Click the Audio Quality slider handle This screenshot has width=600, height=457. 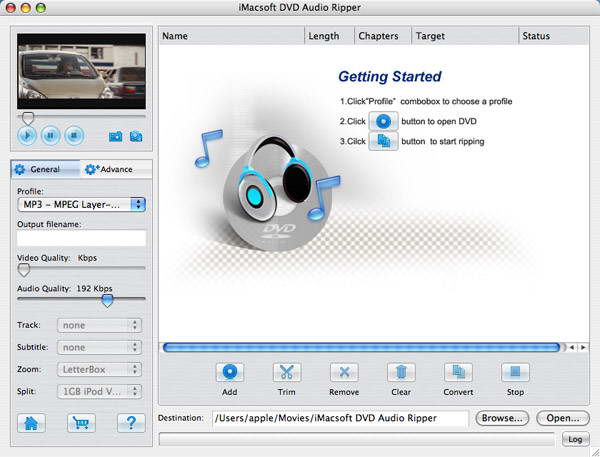[107, 301]
